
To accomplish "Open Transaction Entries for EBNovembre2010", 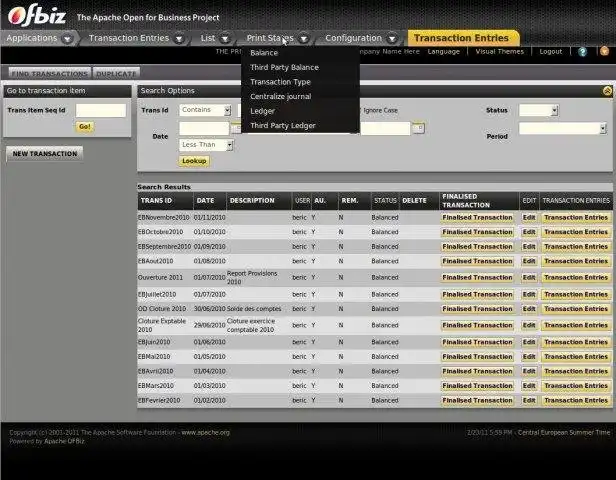I will tap(576, 217).
